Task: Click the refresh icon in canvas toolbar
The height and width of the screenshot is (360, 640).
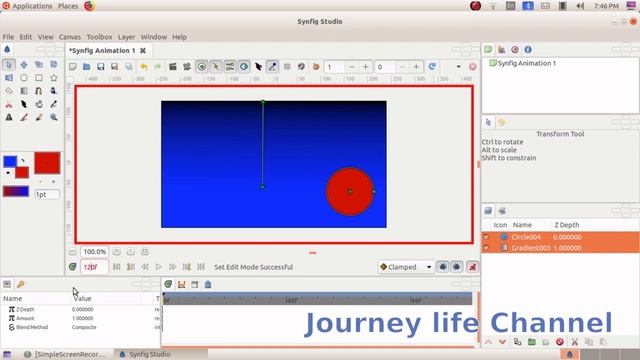Action: click(x=432, y=67)
